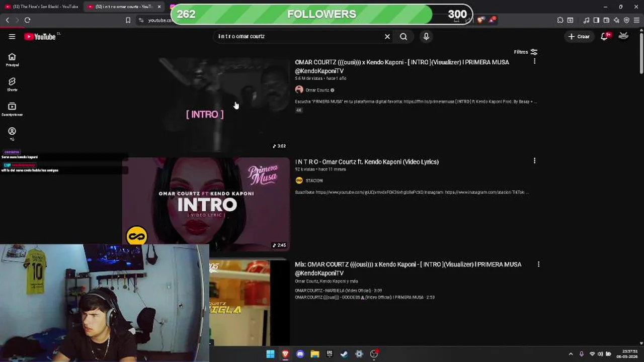Play the [ INTRO ] Visualizer thumbnail

coord(206,104)
